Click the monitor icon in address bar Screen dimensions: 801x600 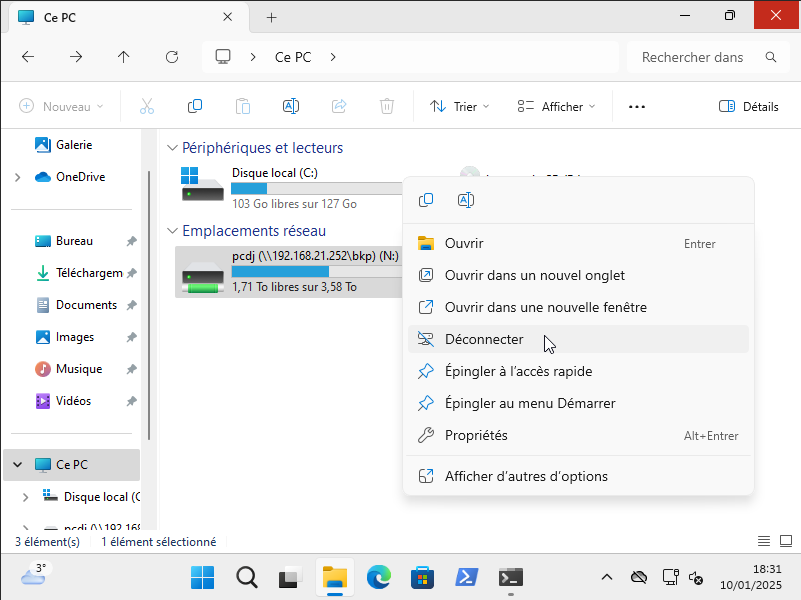coord(223,57)
